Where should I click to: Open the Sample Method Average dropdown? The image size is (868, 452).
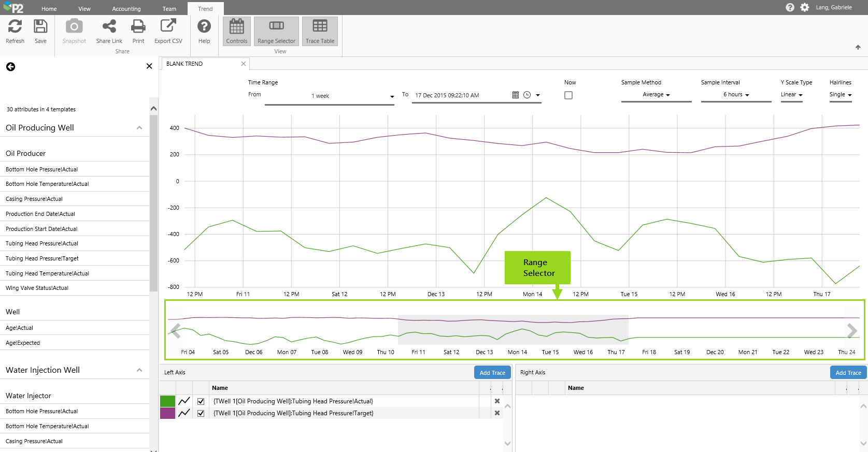[x=656, y=95]
